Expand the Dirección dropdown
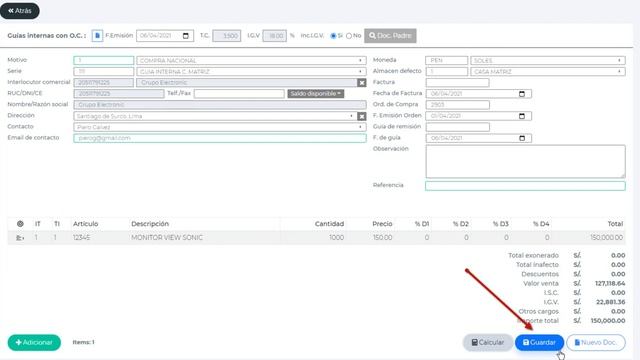The width and height of the screenshot is (640, 360). [x=351, y=116]
